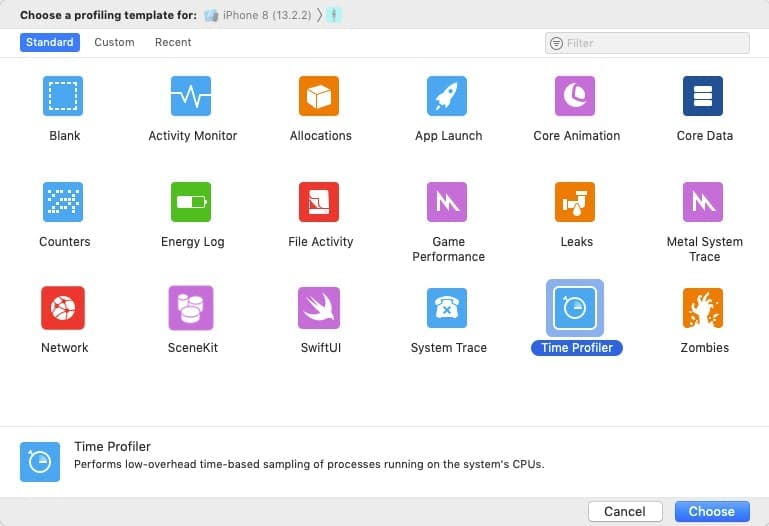Choose the SwiftUI template icon

coord(319,307)
